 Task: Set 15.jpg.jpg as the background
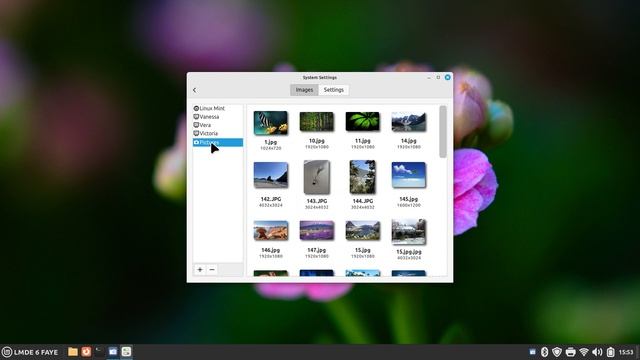409,232
